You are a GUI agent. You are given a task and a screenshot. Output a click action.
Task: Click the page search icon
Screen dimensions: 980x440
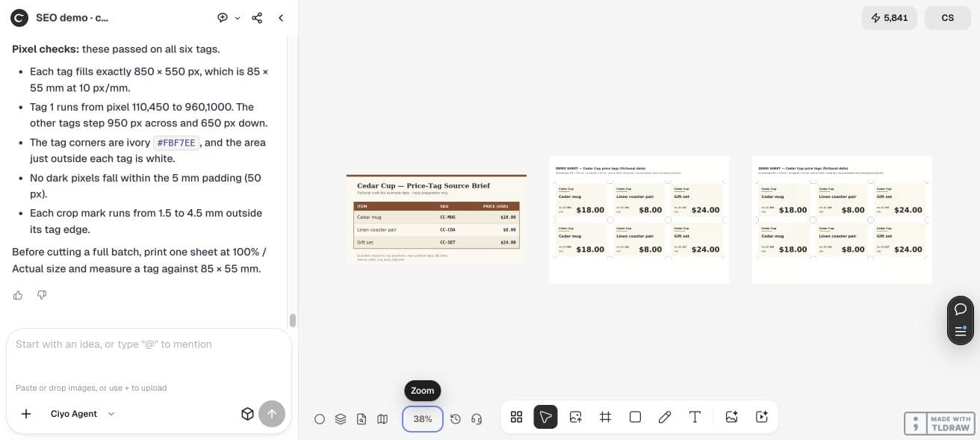(362, 419)
